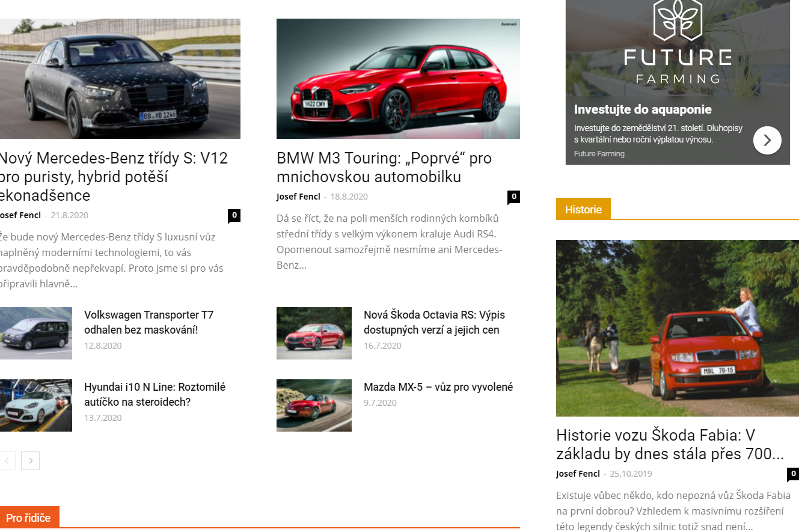This screenshot has height=532, width=799.
Task: Click 'Investujte do aquaponie' ad headline
Action: click(x=643, y=109)
